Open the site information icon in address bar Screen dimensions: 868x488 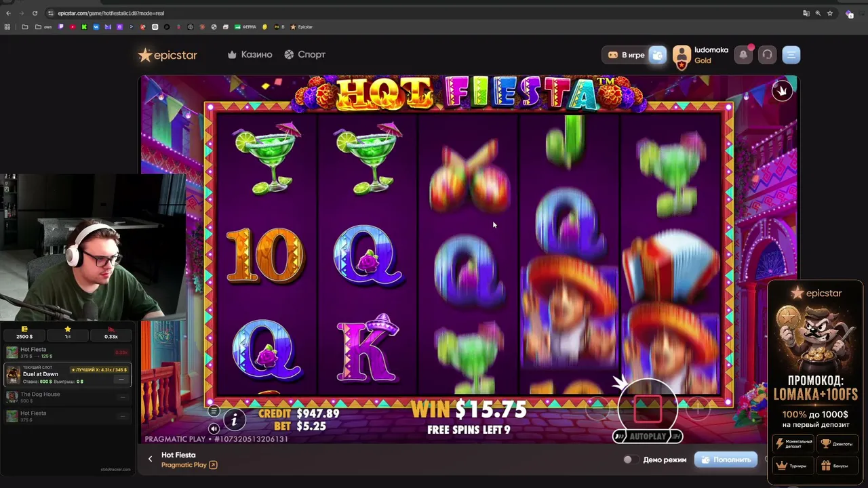pyautogui.click(x=51, y=13)
